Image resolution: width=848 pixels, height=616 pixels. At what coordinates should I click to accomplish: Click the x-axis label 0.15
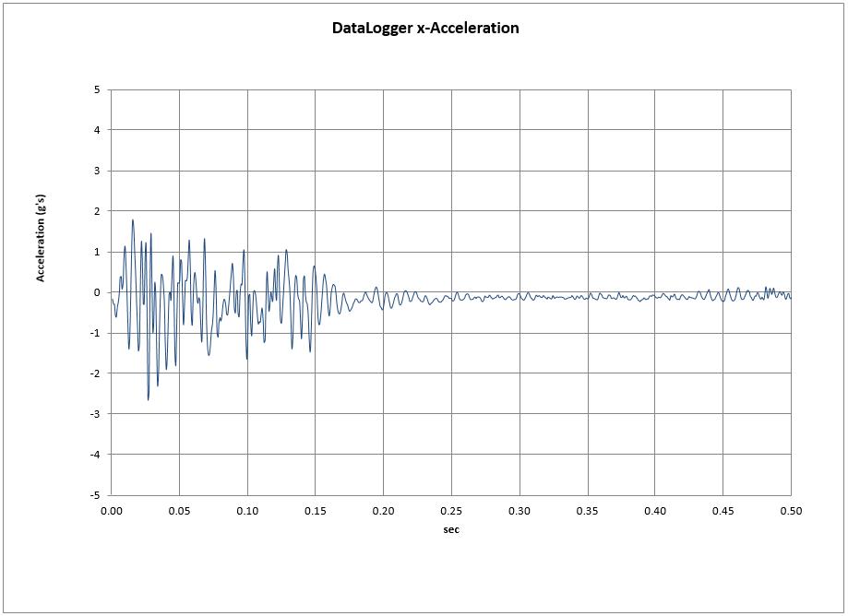[x=315, y=510]
